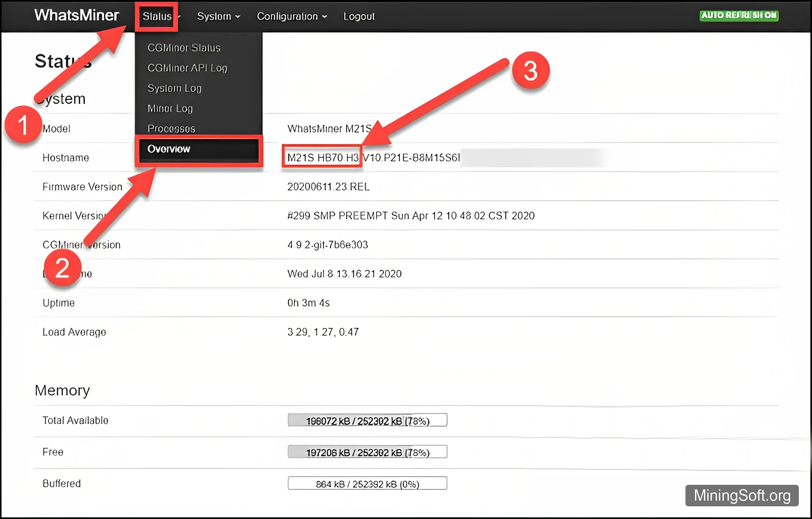Viewport: 812px width, 519px height.
Task: Toggle the Auto Refresh On badge
Action: 739,15
